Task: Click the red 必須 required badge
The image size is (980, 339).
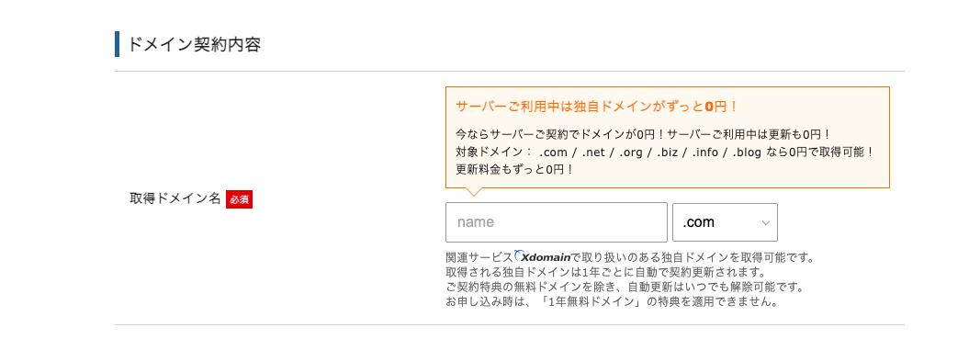Action: (x=239, y=199)
